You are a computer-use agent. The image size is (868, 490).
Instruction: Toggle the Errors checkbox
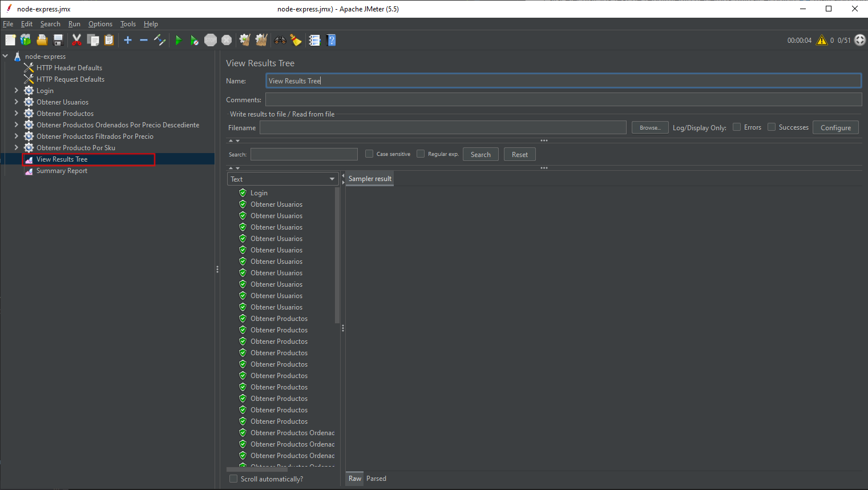click(x=737, y=127)
